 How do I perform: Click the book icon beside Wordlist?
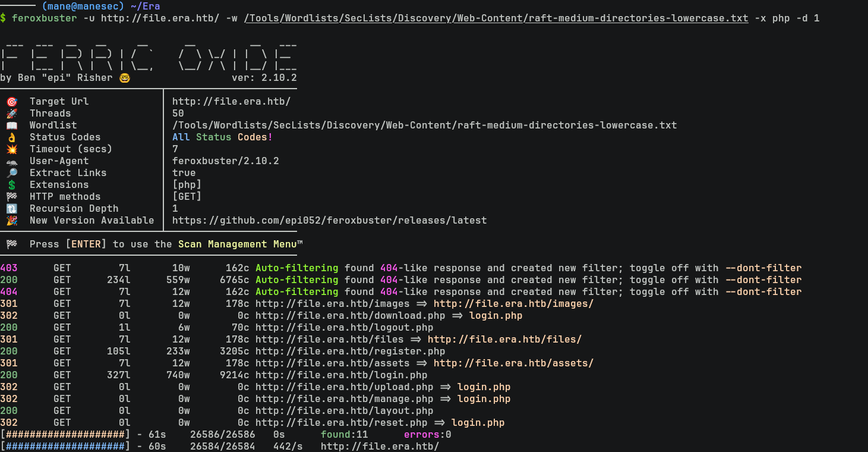pos(11,125)
